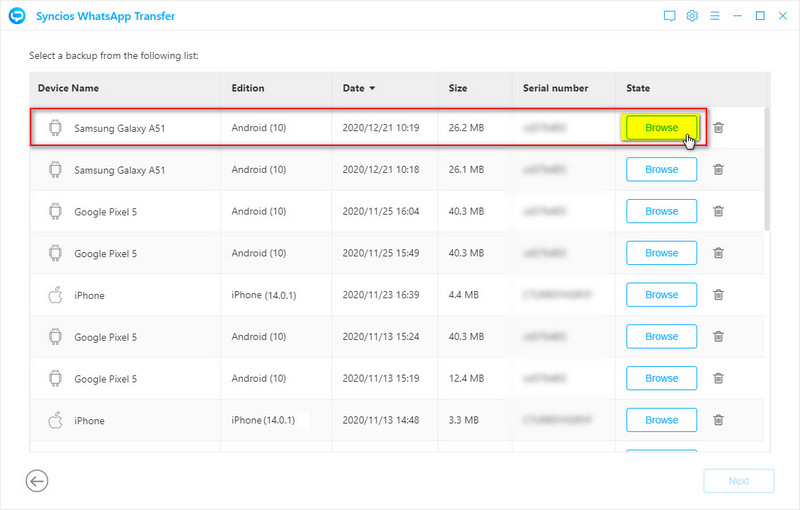Delete the iPhone 2020/11/13 14:48 backup
The width and height of the screenshot is (800, 510).
click(718, 420)
